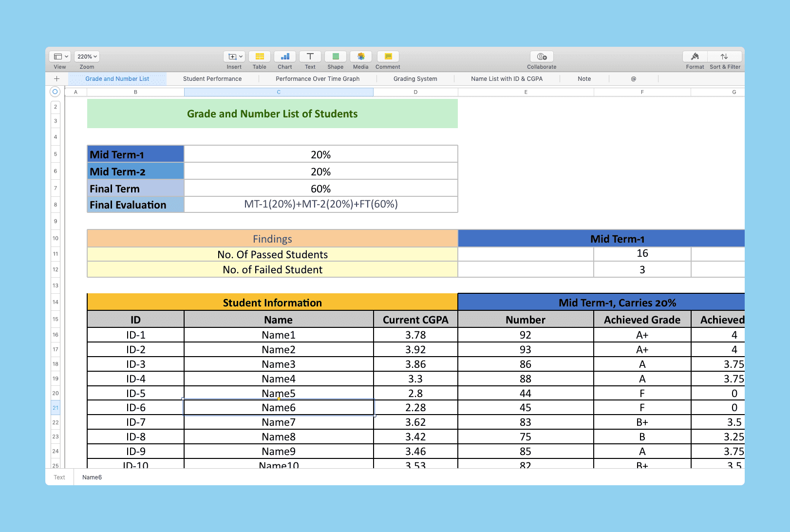Select the green title banner cell
Image resolution: width=790 pixels, height=532 pixels.
point(272,114)
